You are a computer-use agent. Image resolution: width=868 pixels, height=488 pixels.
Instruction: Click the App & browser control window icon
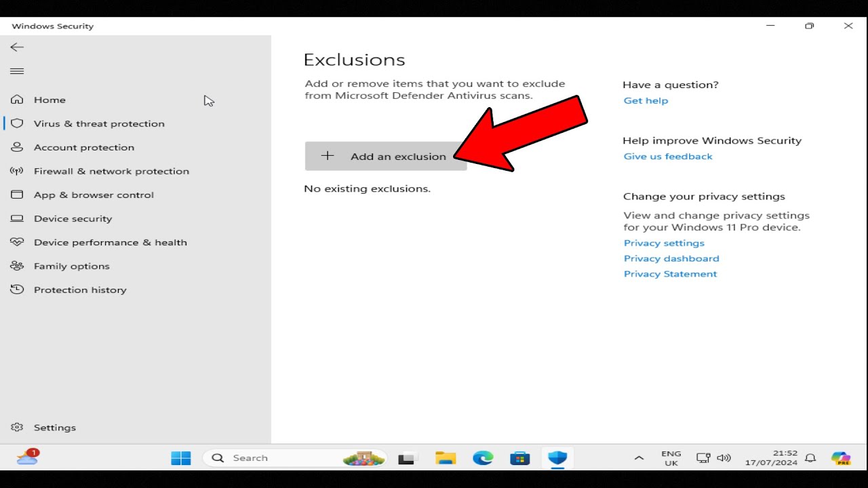(x=17, y=195)
